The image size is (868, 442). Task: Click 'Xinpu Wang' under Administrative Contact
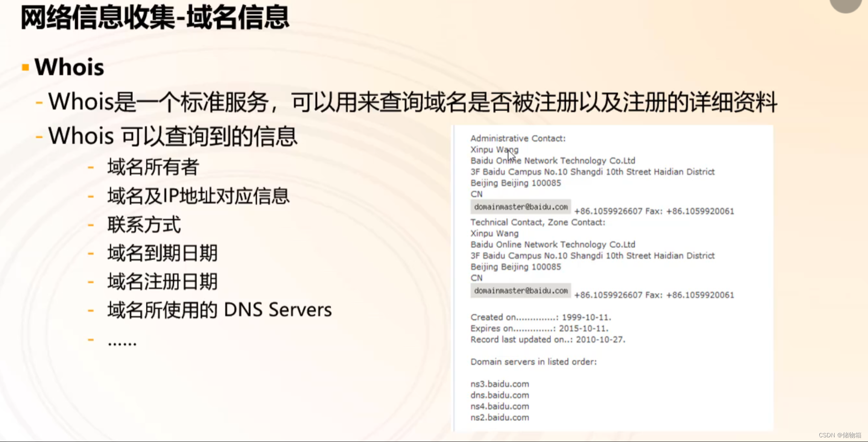pos(494,149)
